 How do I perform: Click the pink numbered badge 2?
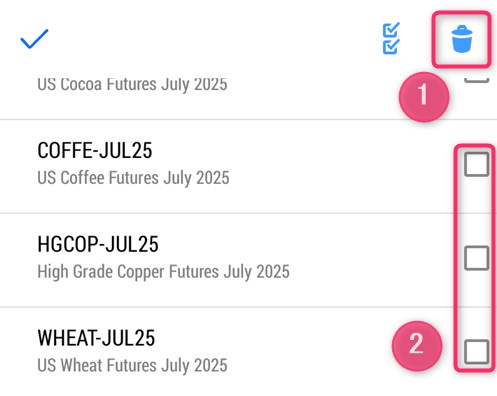[x=417, y=346]
